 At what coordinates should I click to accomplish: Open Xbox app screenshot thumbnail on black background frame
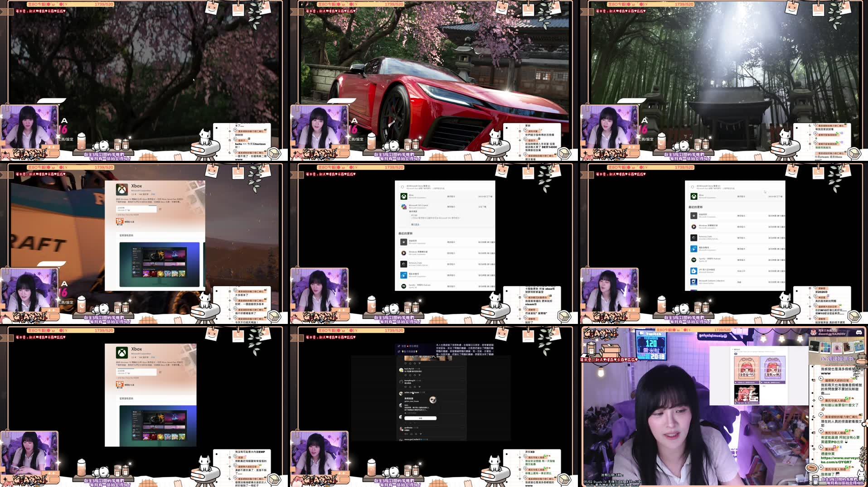pyautogui.click(x=158, y=426)
